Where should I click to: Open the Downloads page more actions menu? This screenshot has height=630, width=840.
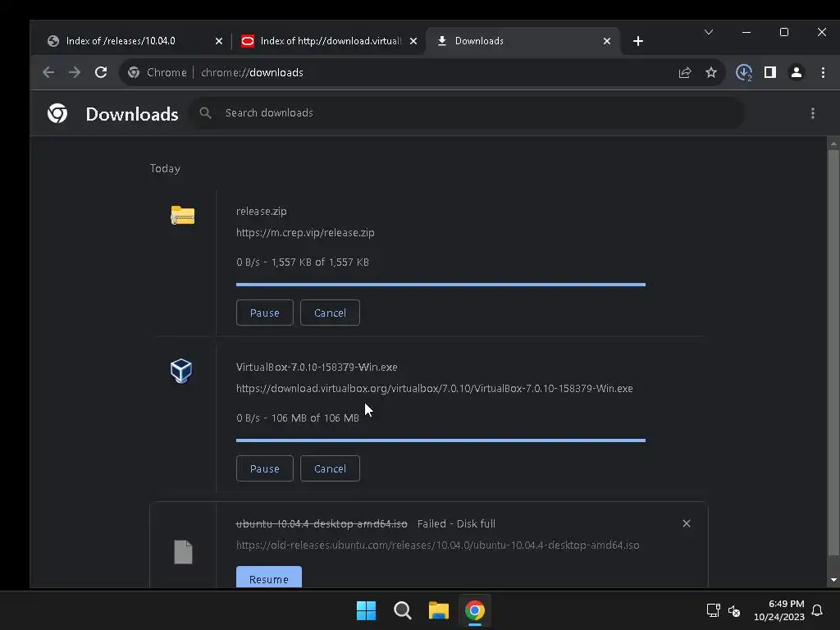813,113
